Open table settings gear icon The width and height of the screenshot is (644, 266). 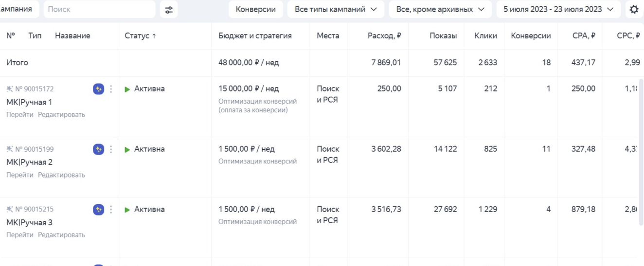[x=634, y=10]
